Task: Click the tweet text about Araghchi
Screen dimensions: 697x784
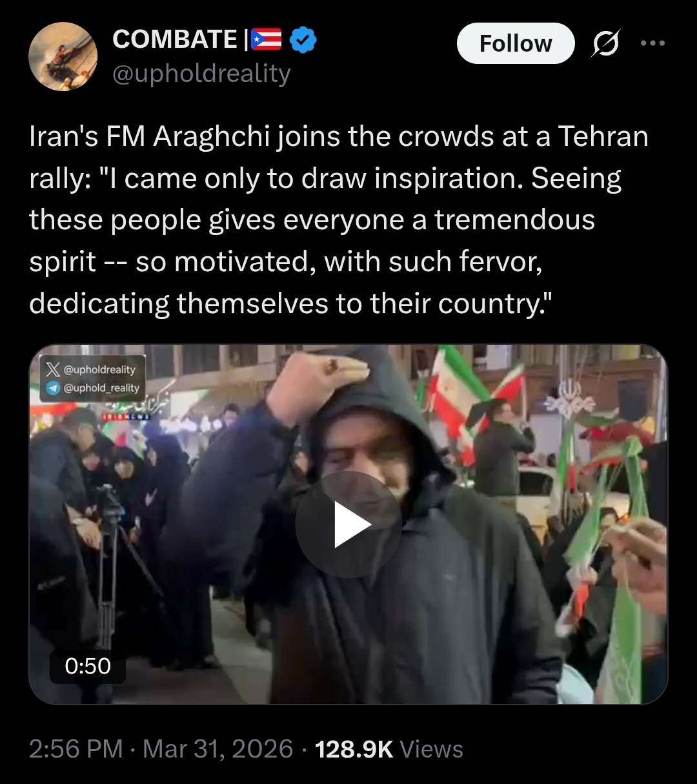Action: 339,220
